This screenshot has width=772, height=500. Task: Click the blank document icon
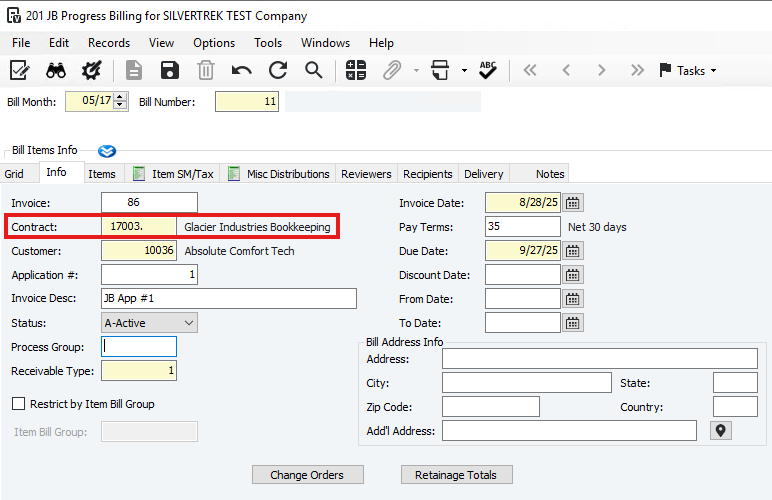tap(133, 70)
